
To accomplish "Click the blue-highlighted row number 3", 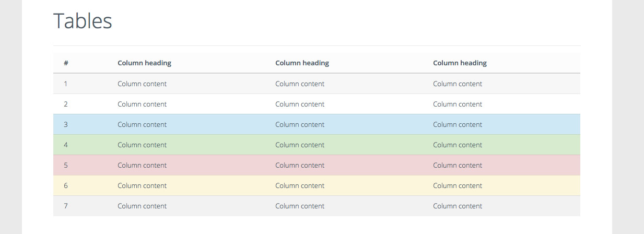I will point(317,124).
